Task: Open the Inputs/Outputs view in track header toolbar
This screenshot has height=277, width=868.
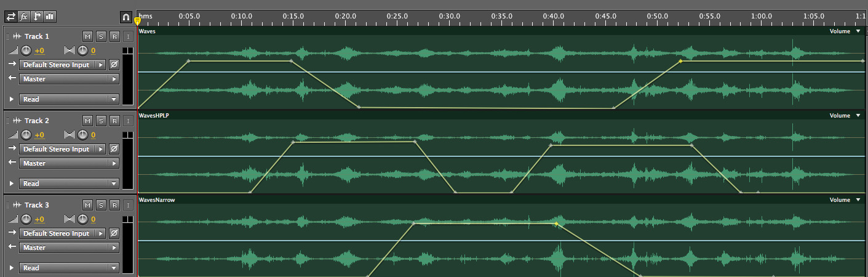Action: (x=11, y=17)
